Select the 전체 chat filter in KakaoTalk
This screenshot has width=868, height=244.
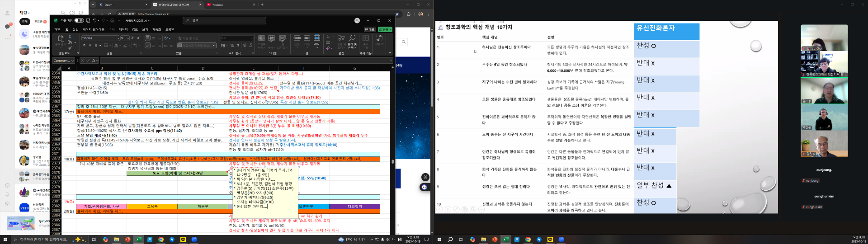pos(25,21)
